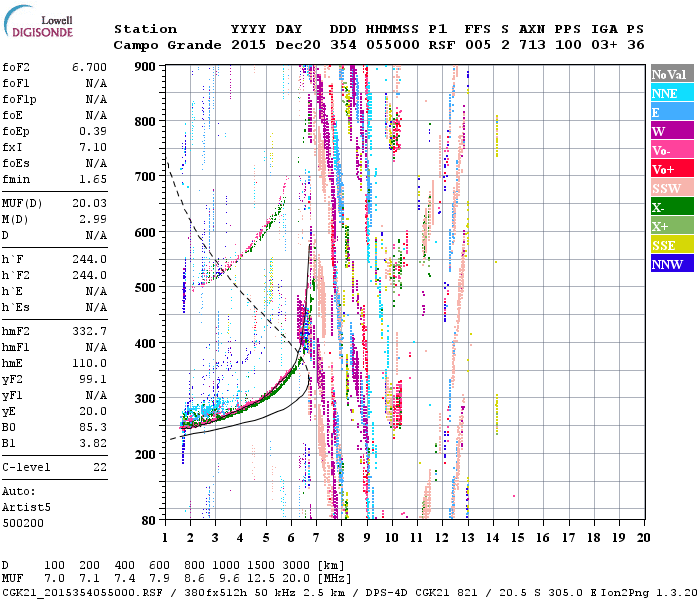Click the fmin value 1.65

pyautogui.click(x=93, y=179)
